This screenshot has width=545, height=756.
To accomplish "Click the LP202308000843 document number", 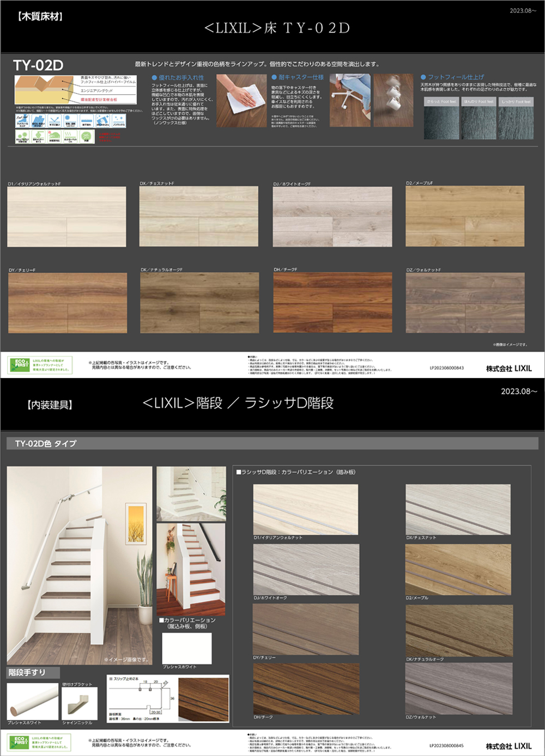I will tap(446, 368).
